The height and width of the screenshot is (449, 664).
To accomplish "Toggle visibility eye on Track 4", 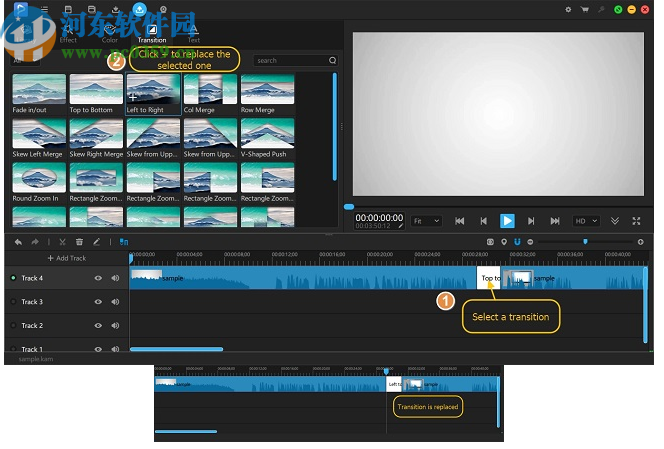I will [98, 278].
